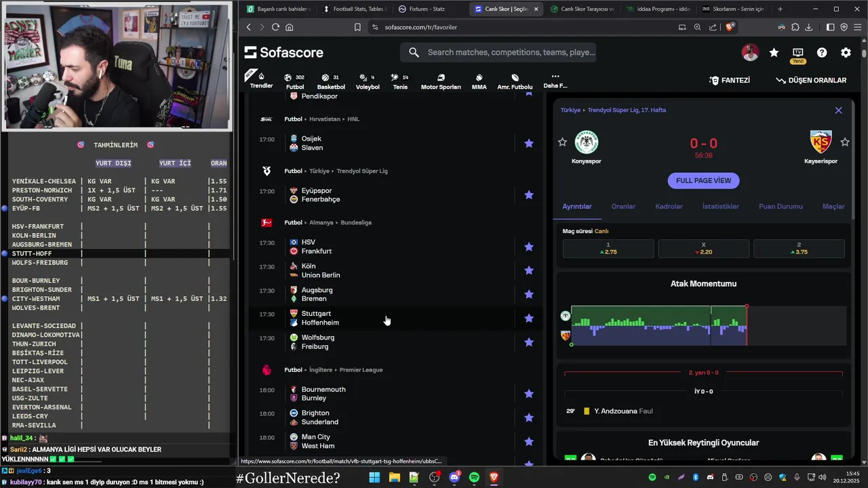Bookmark this page
This screenshot has height=488, width=868.
pos(357,27)
